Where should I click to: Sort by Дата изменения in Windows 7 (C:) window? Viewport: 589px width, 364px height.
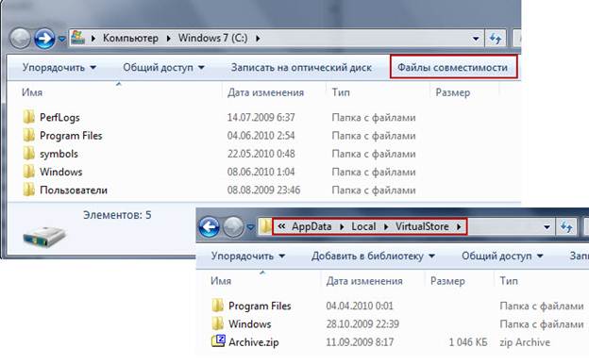tap(265, 92)
